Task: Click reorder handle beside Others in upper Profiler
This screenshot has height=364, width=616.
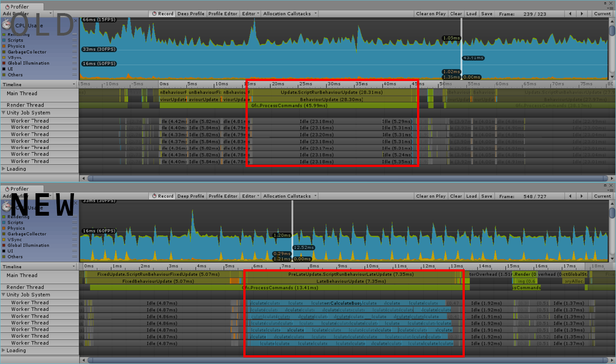Action: (75, 74)
